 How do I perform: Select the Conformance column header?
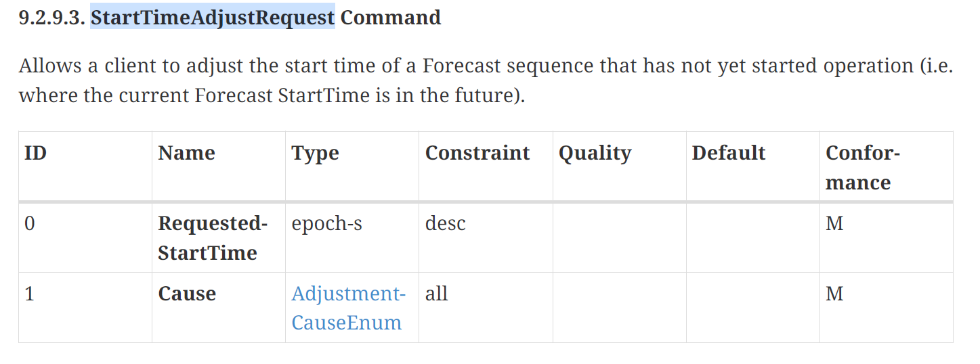861,167
